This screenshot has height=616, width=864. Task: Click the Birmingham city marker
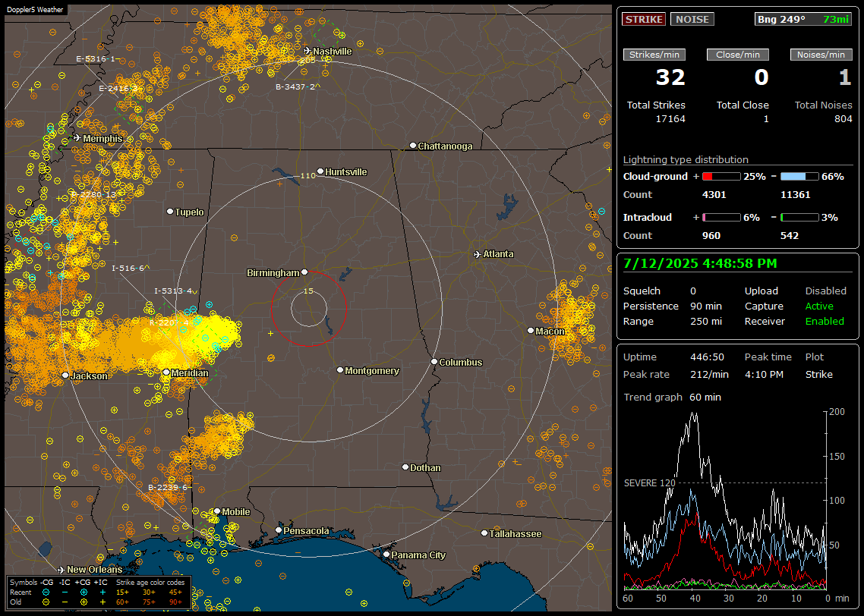click(x=304, y=272)
